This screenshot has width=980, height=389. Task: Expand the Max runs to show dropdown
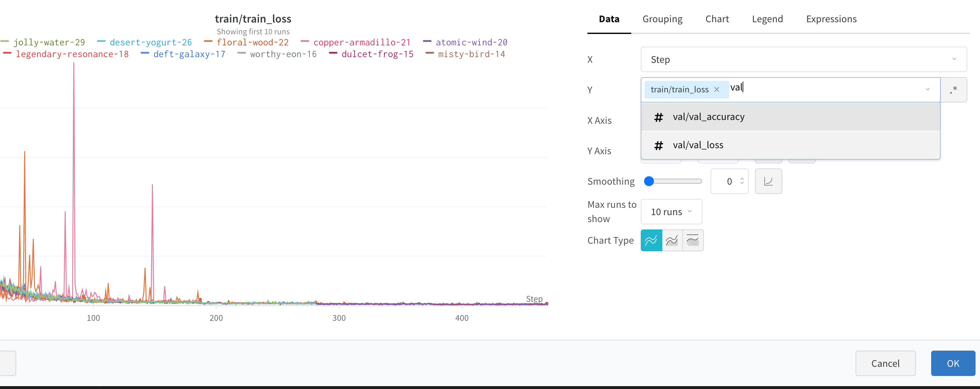(671, 212)
